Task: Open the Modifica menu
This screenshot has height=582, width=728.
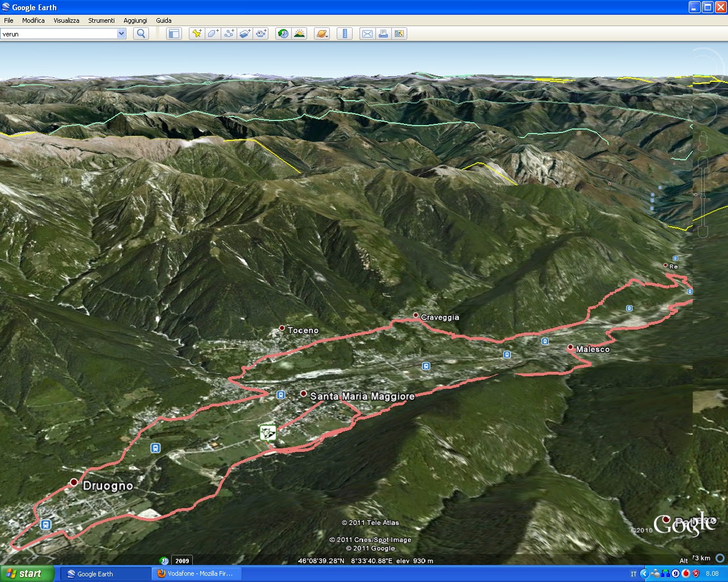Action: tap(34, 20)
